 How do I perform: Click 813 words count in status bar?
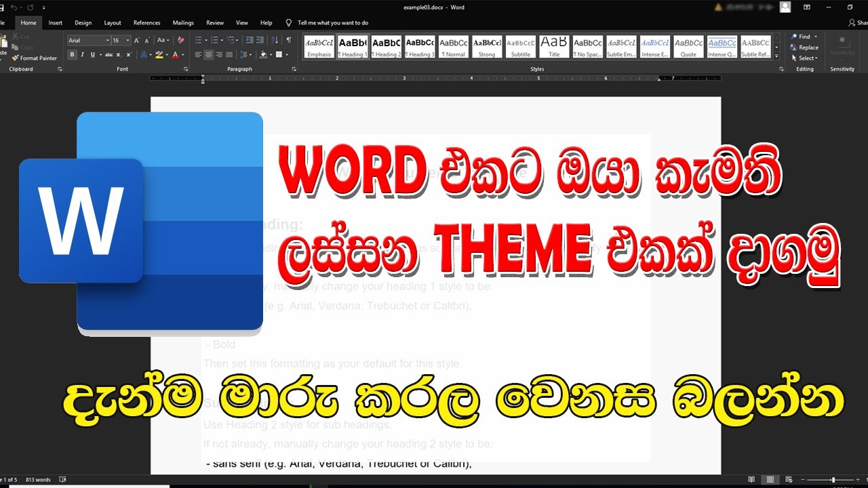point(39,480)
